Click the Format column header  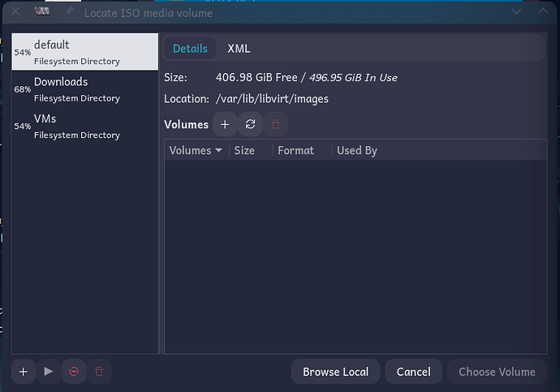click(295, 150)
